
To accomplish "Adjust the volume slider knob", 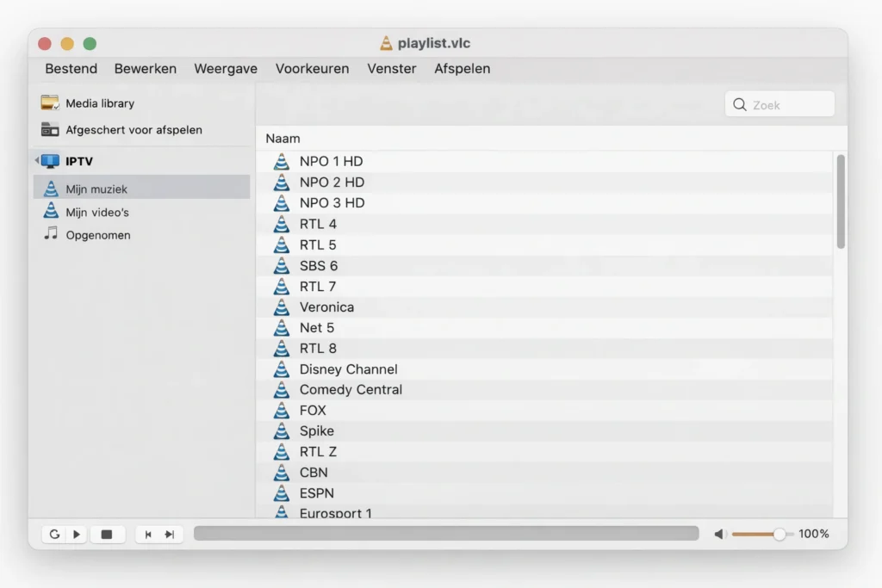I will click(x=779, y=534).
